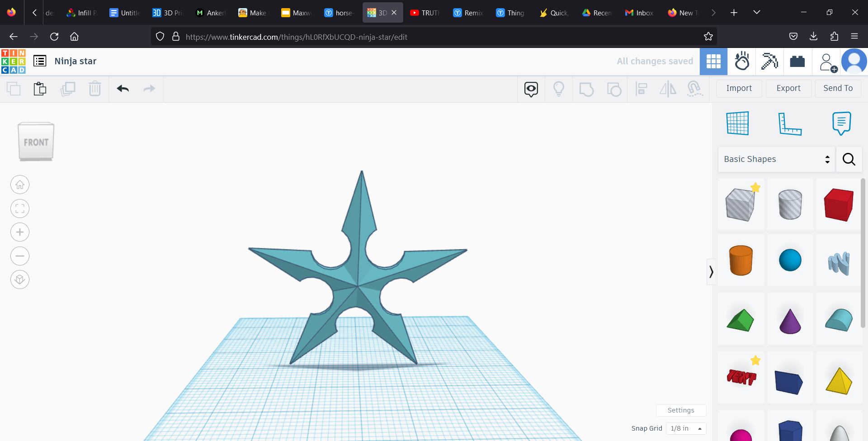868x441 pixels.
Task: Toggle notes visibility on the canvas
Action: pyautogui.click(x=531, y=89)
